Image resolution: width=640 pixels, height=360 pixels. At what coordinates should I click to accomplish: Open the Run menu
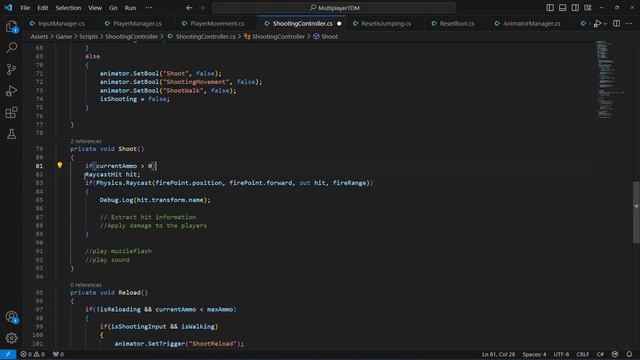point(130,8)
